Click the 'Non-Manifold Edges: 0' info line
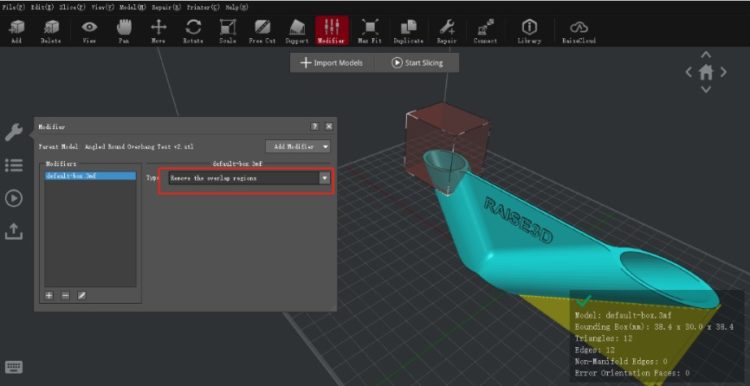The image size is (750, 386). tap(622, 362)
